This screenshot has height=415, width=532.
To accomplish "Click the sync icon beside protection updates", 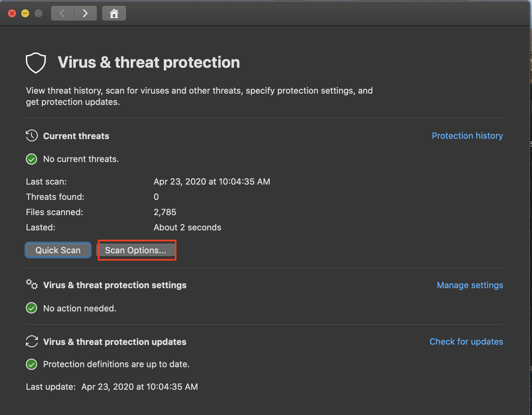I will point(32,342).
